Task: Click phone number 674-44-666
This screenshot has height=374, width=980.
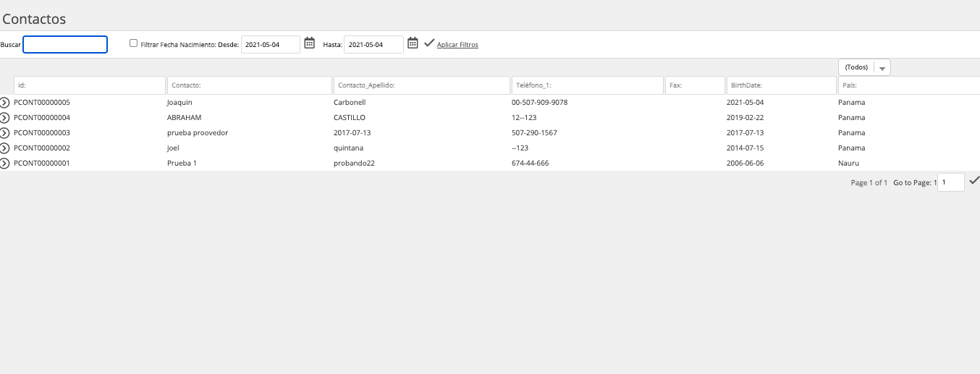Action: click(530, 163)
